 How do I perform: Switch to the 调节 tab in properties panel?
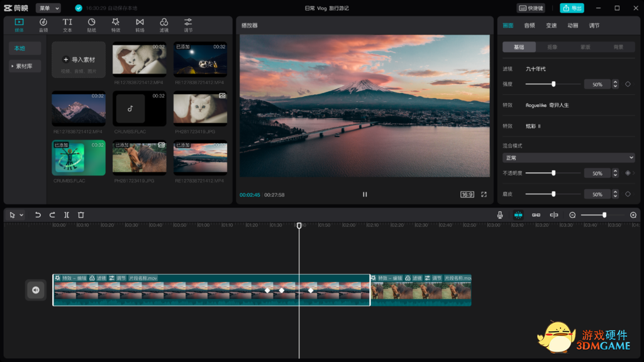pyautogui.click(x=594, y=25)
